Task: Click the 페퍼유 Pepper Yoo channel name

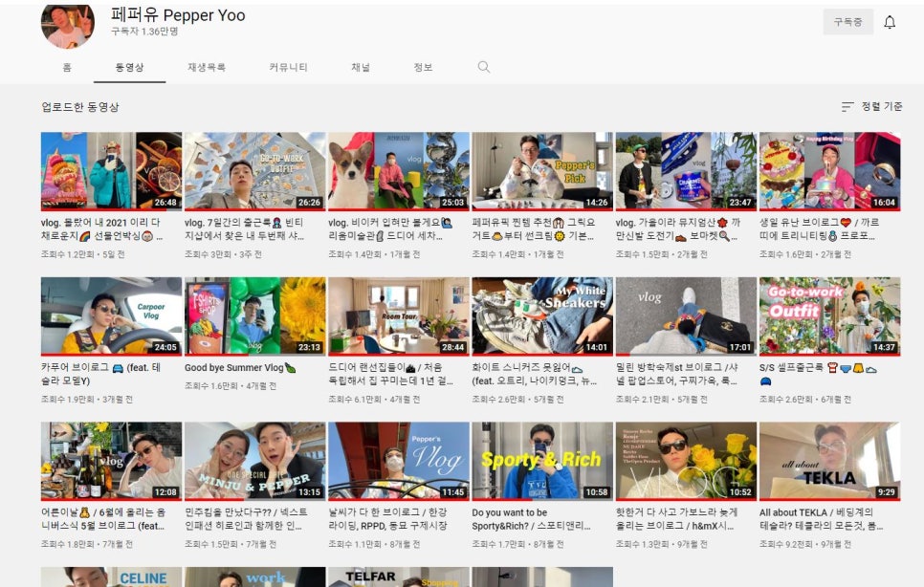Action: (178, 14)
